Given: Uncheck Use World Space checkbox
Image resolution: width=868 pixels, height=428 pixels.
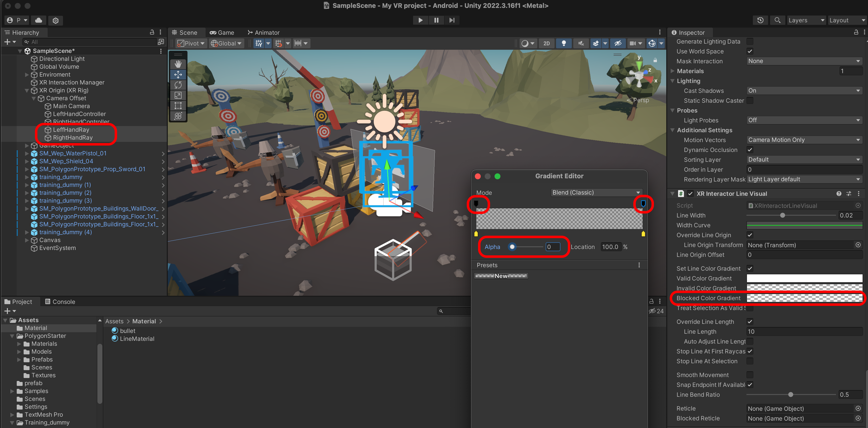Looking at the screenshot, I should coord(750,51).
